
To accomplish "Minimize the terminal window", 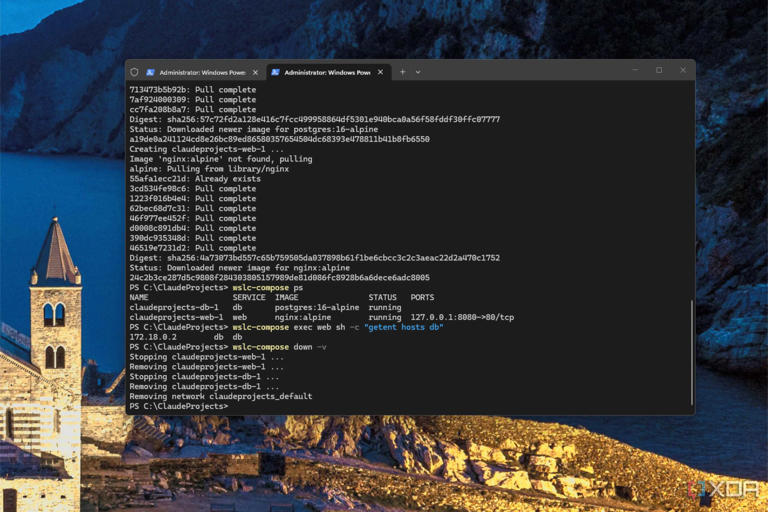I will (635, 70).
